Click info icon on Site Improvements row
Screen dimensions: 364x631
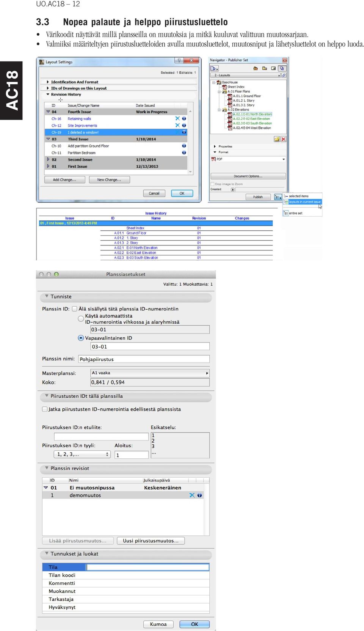pos(184,126)
